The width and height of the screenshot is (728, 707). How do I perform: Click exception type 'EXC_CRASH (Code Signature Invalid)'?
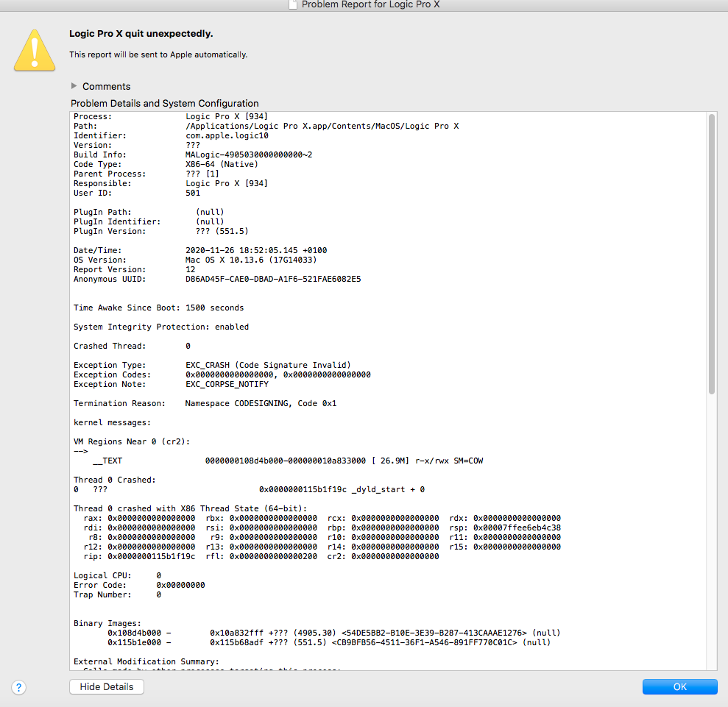pos(268,365)
